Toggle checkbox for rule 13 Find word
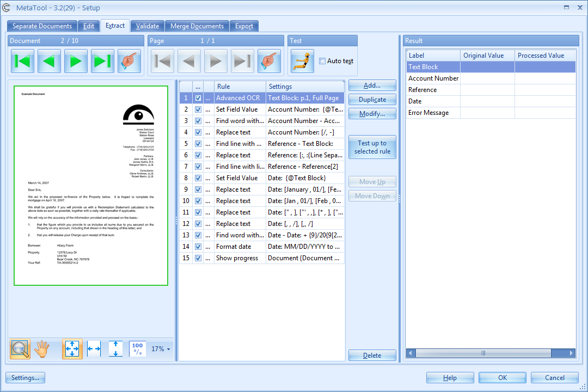Image resolution: width=588 pixels, height=392 pixels. [198, 235]
